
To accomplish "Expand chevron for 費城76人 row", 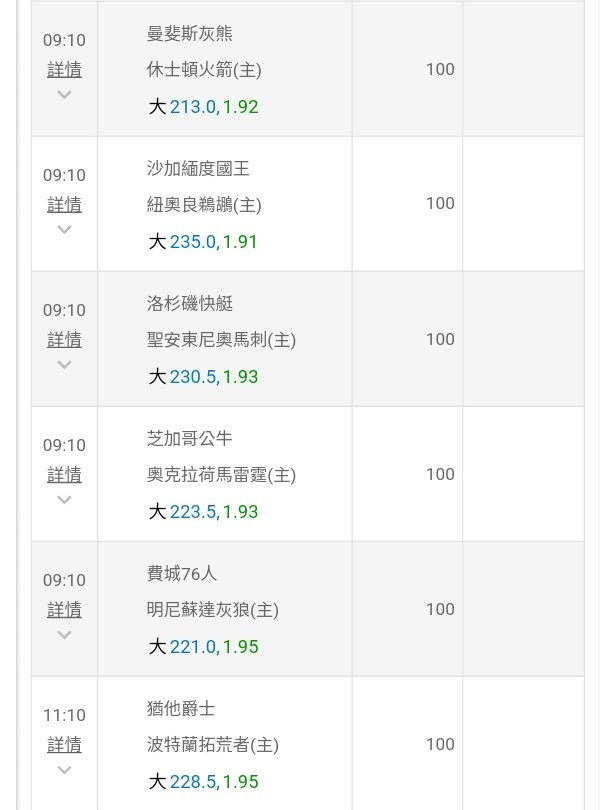I will [x=64, y=634].
